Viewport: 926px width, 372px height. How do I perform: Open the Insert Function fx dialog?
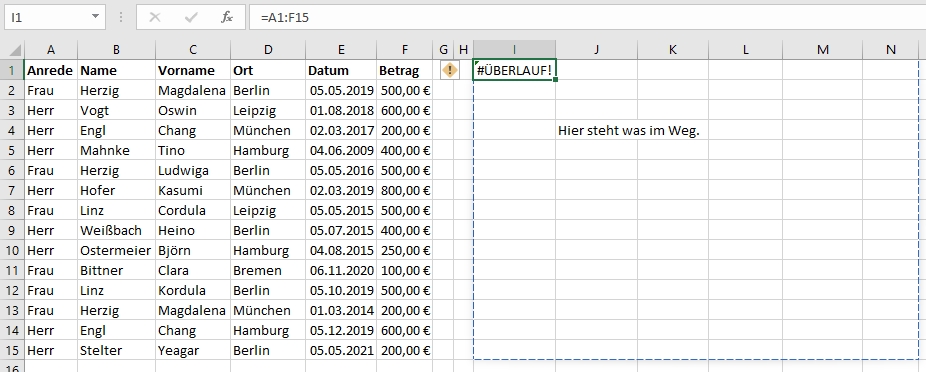pos(227,17)
